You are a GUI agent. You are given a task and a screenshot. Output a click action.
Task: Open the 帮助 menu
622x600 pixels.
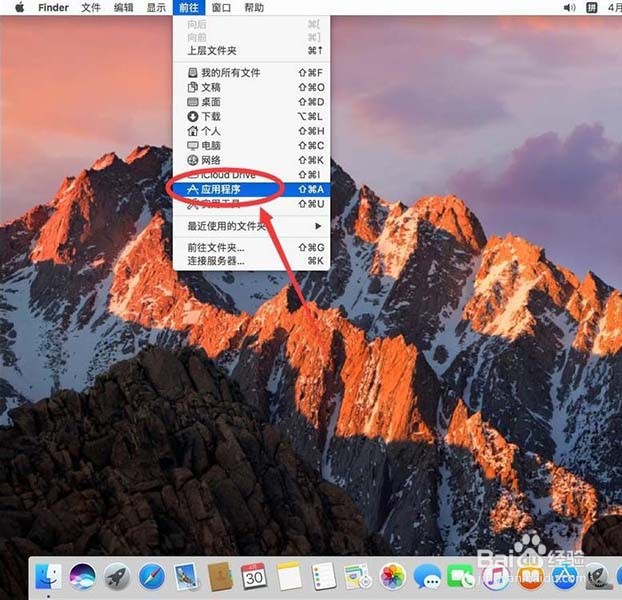[x=254, y=8]
